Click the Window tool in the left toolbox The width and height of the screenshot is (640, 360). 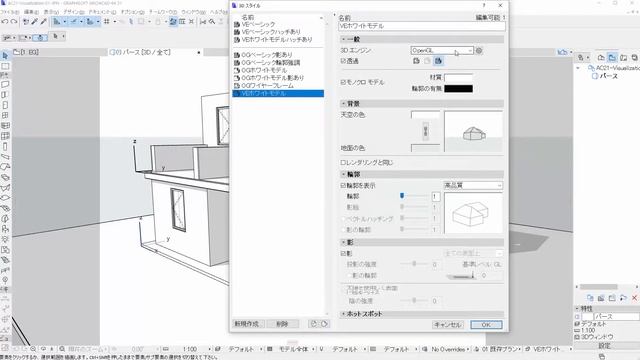pos(5,116)
